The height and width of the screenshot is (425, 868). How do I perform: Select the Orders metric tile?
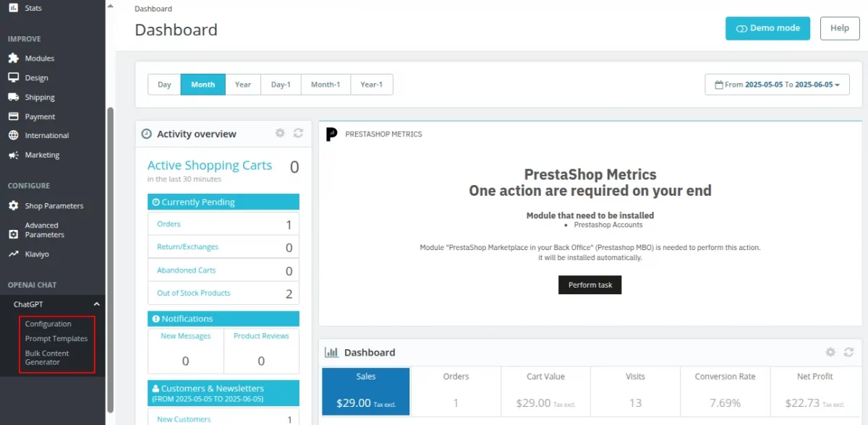[x=456, y=390]
